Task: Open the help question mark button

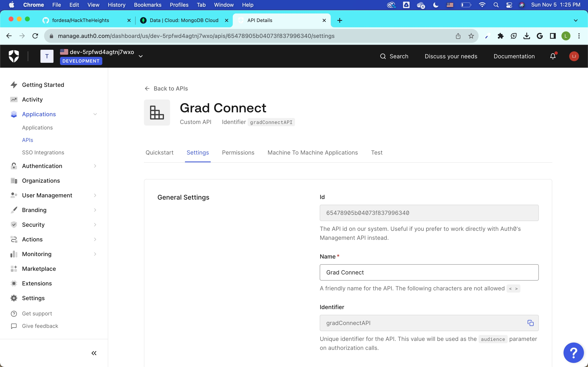Action: tap(574, 353)
